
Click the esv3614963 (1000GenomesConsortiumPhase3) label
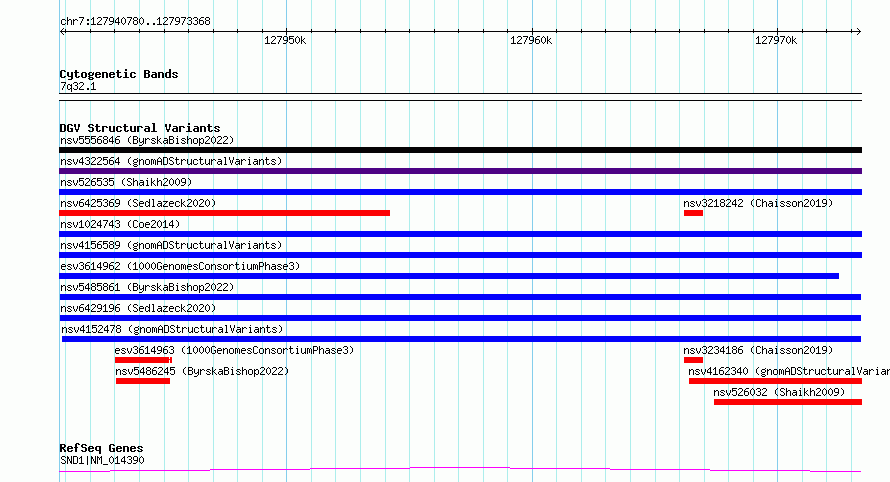pyautogui.click(x=234, y=350)
